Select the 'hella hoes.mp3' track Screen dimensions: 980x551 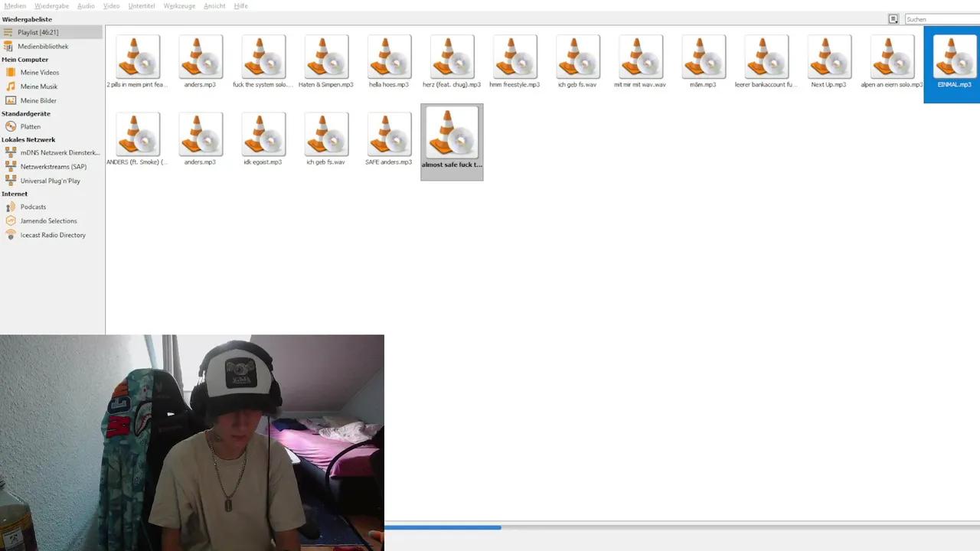click(x=389, y=61)
